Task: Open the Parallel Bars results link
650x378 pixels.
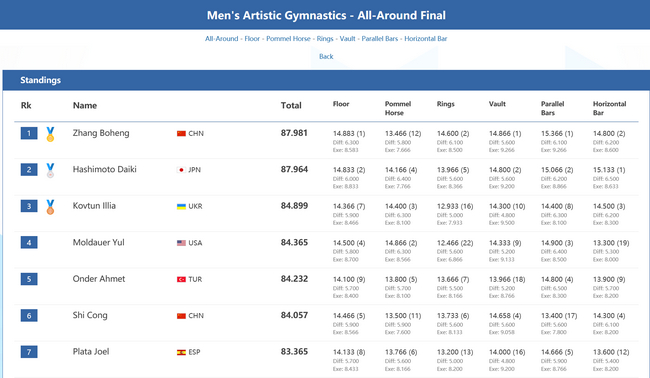Action: (380, 39)
